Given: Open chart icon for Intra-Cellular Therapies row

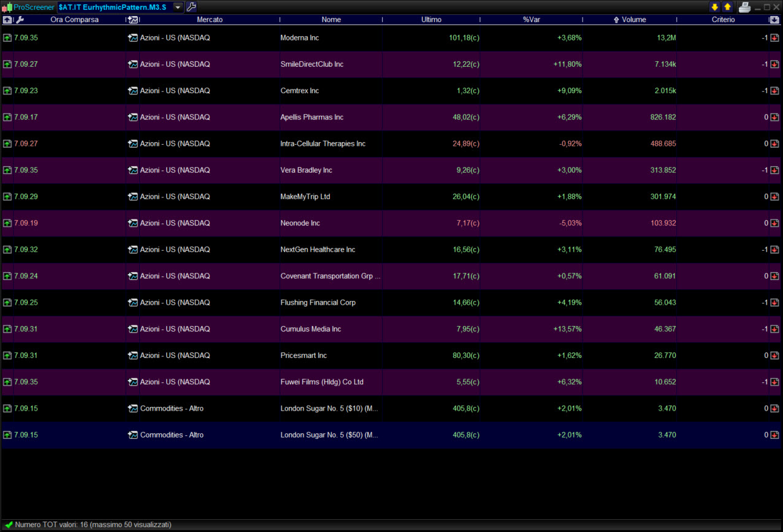Looking at the screenshot, I should 132,143.
